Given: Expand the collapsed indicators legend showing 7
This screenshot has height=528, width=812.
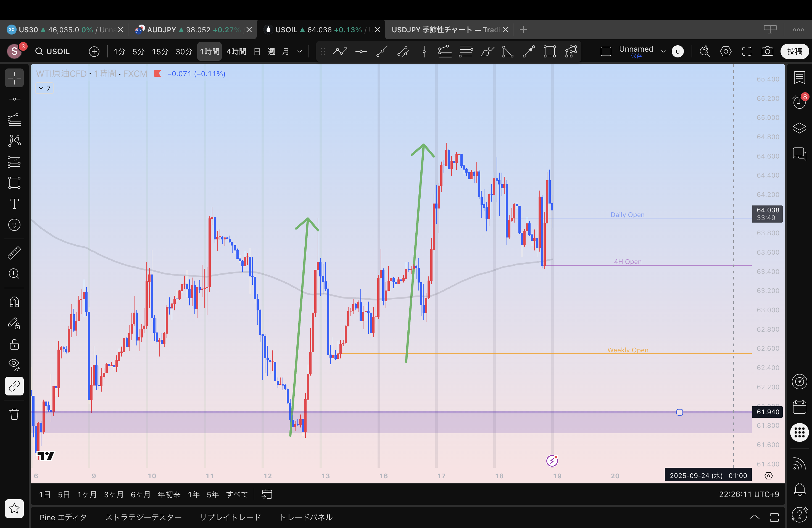Looking at the screenshot, I should (45, 88).
